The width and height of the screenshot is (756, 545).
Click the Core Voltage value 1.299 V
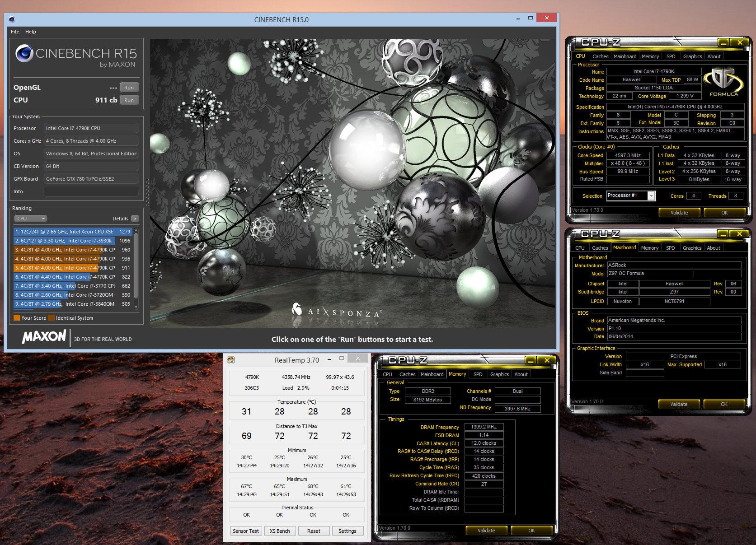point(685,96)
